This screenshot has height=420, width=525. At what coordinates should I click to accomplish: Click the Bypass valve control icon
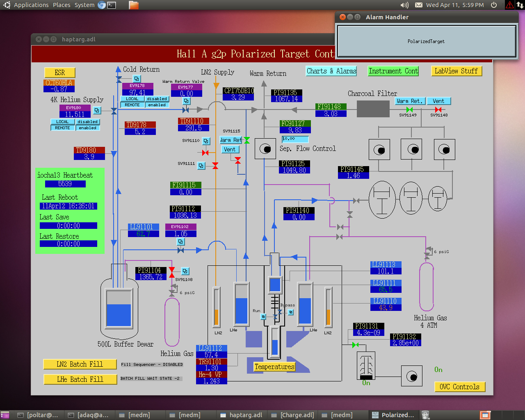pyautogui.click(x=290, y=312)
